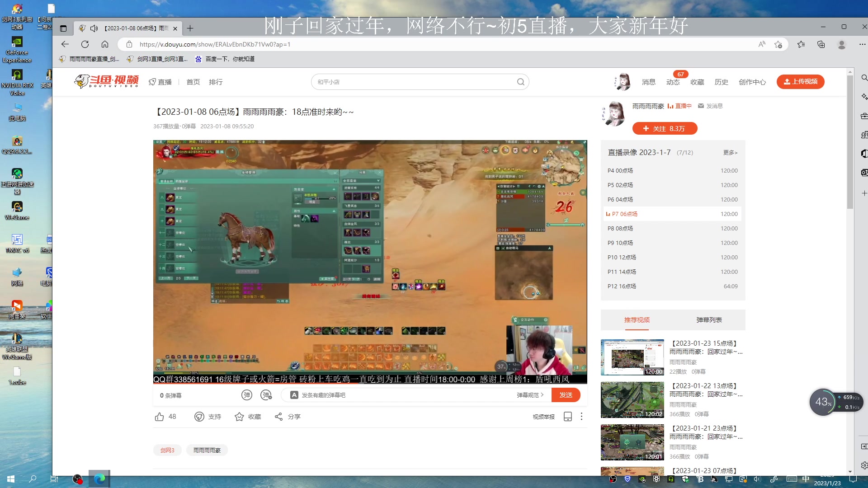Play episode P5 02点场
The height and width of the screenshot is (488, 868).
(x=673, y=185)
